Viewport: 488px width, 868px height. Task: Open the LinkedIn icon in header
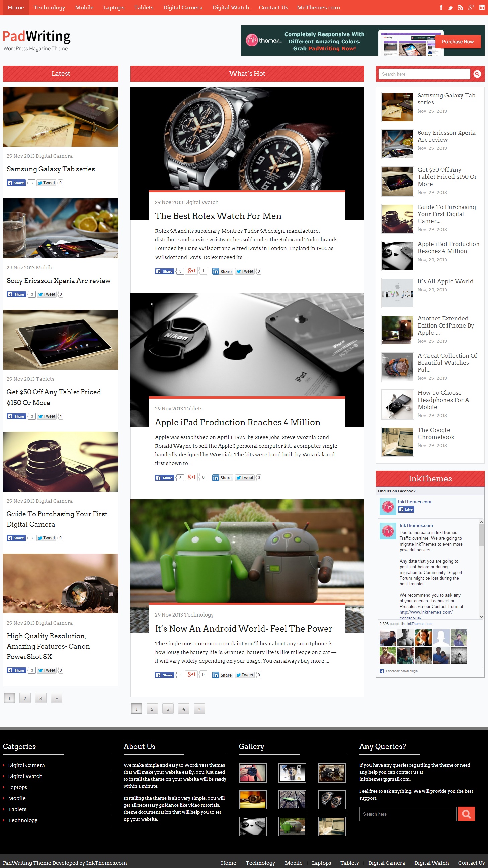click(x=482, y=7)
